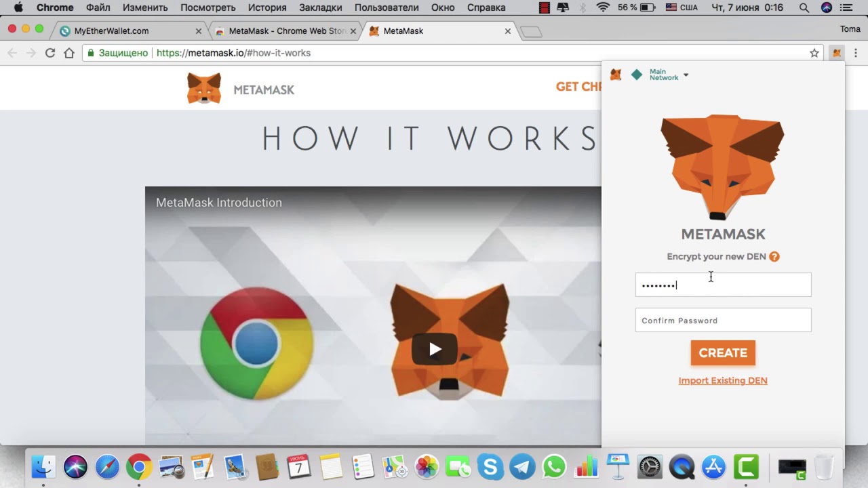Screen dimensions: 868x488
Task: Click the Import Existing DEN link
Action: [x=723, y=380]
